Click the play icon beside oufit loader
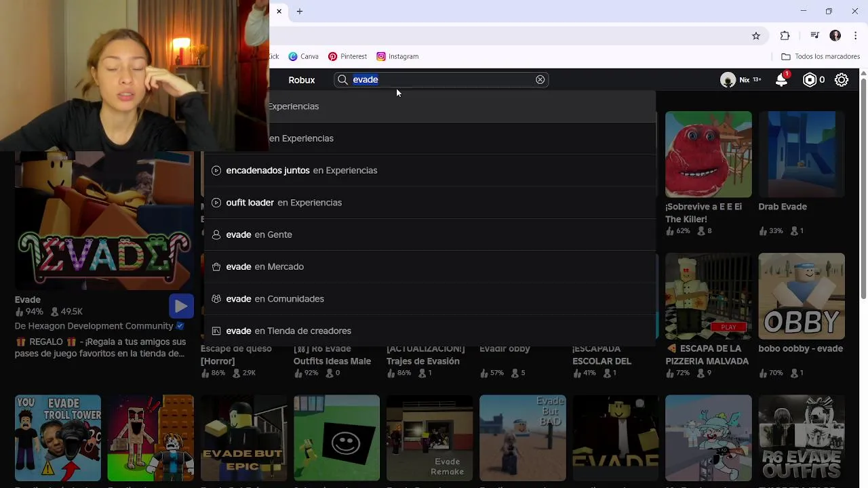The height and width of the screenshot is (488, 868). click(x=216, y=203)
